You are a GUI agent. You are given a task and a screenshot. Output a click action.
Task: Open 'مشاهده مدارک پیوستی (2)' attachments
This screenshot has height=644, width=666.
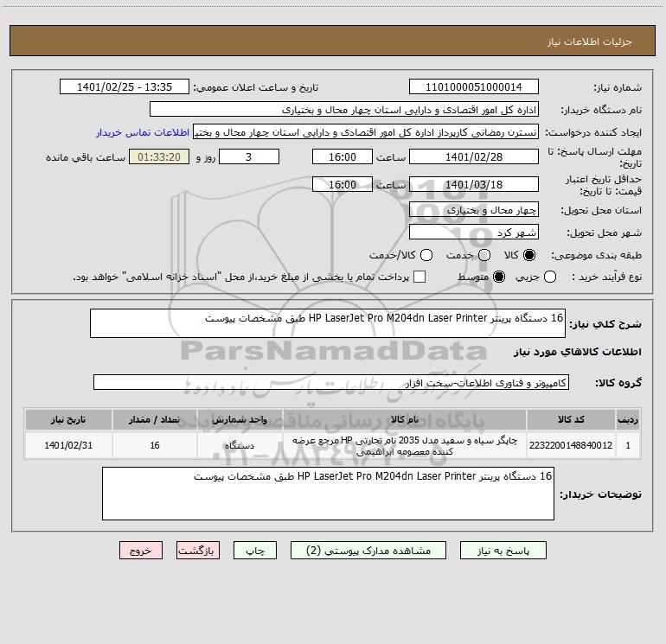(368, 550)
